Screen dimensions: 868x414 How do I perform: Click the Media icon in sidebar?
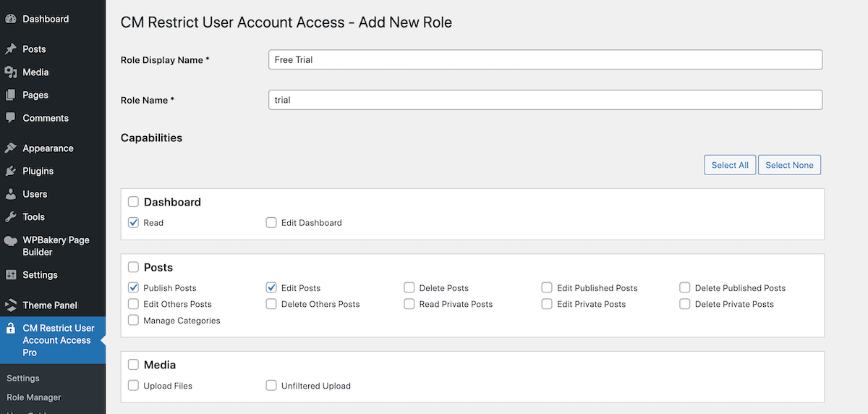click(10, 72)
